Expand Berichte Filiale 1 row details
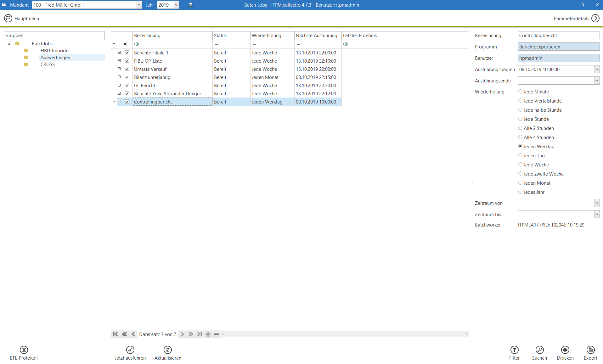This screenshot has height=364, width=603. coord(119,53)
